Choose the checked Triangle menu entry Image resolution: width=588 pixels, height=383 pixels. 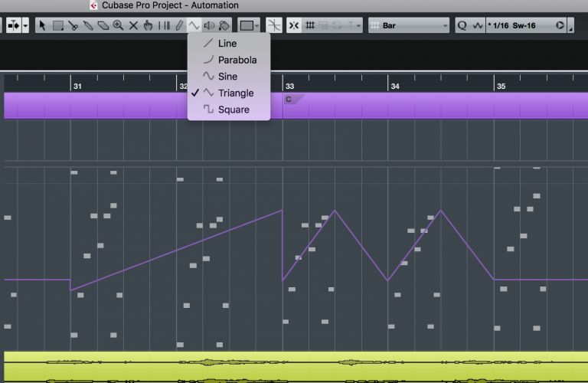click(229, 93)
